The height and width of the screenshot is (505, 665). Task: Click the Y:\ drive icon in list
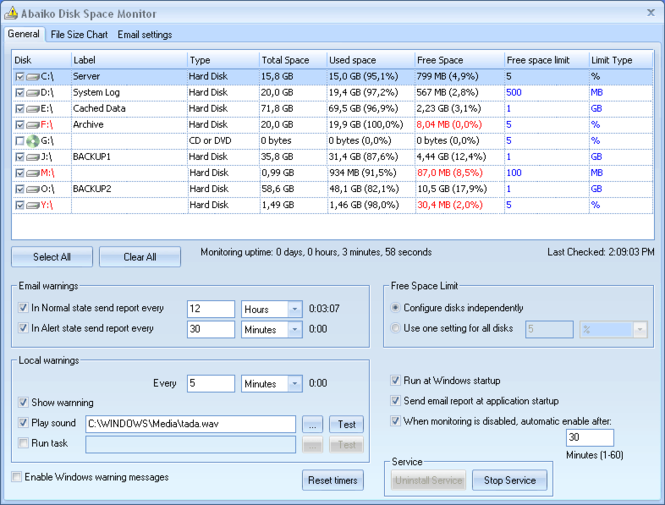[x=33, y=205]
